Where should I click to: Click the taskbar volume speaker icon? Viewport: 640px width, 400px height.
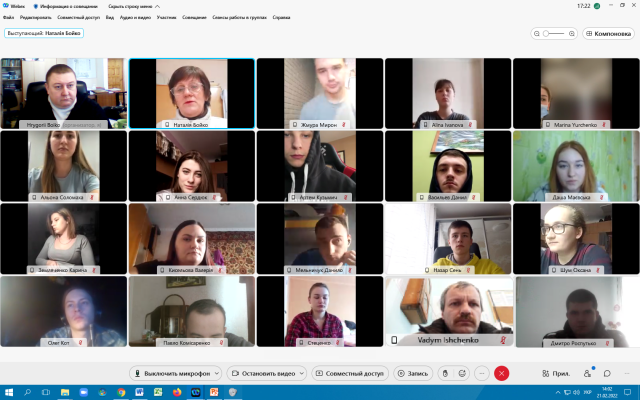(x=576, y=393)
